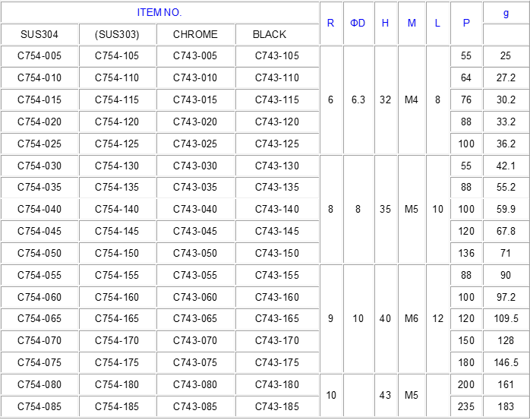Select the CHROME column header

195,34
